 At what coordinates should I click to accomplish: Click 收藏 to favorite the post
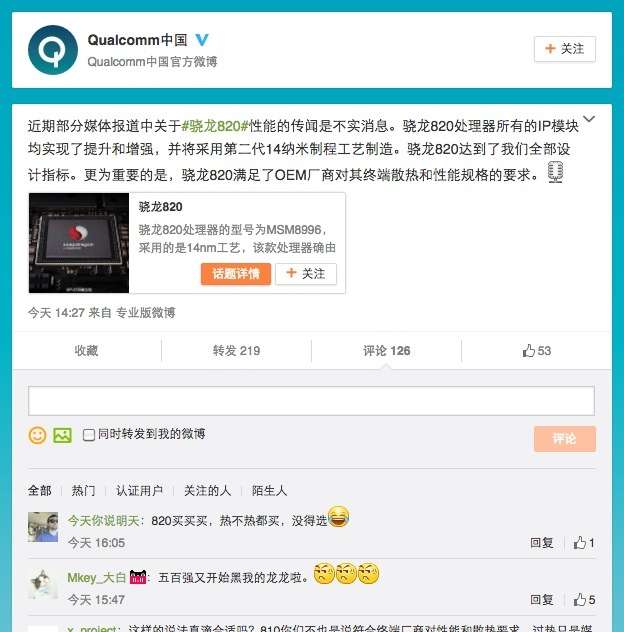tap(86, 351)
